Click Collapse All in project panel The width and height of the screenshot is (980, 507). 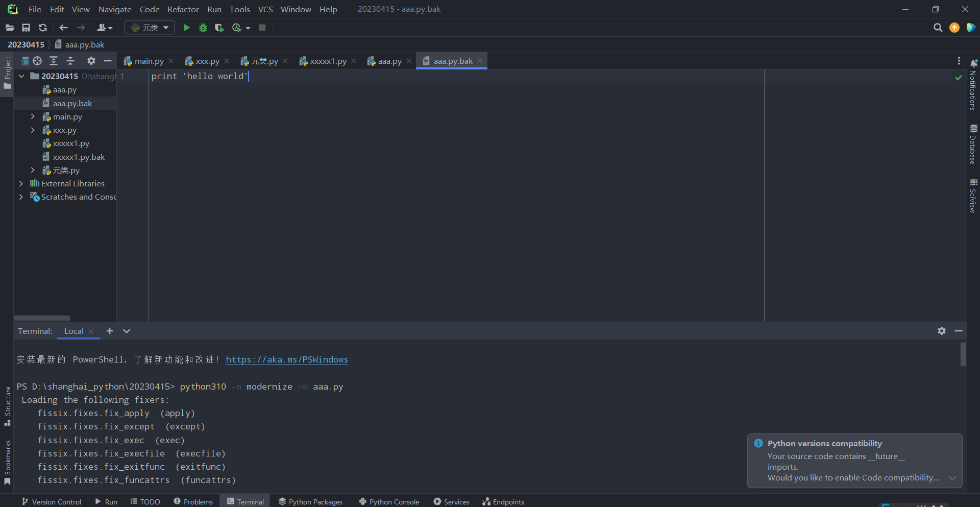tap(70, 61)
